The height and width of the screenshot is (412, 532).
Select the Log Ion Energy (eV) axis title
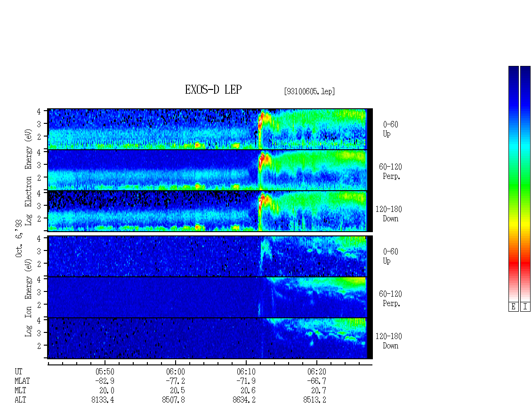(x=28, y=298)
